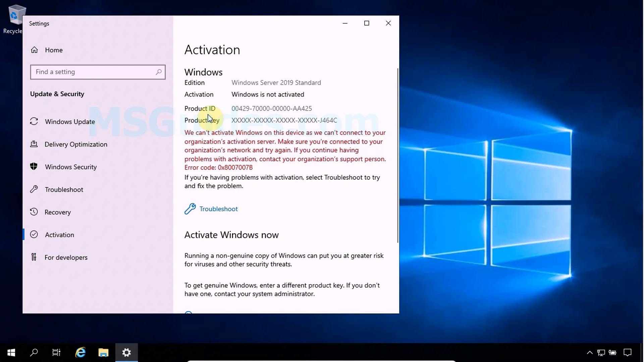Open File Explorer from the taskbar
Viewport: 644px width, 362px height.
pyautogui.click(x=103, y=352)
